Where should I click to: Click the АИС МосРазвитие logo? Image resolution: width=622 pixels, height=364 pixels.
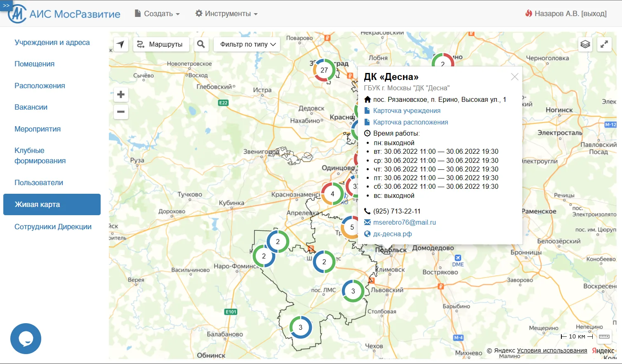tap(64, 13)
